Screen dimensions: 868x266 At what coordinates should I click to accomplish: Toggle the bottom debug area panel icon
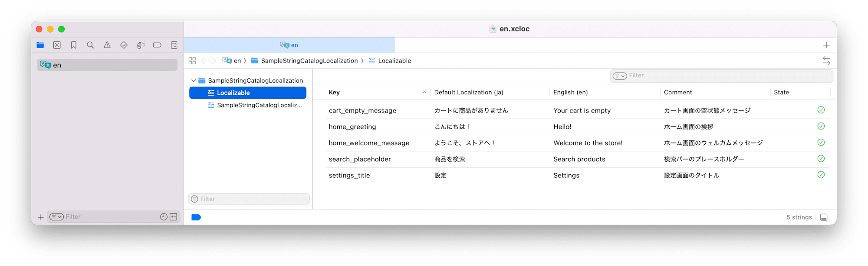point(824,217)
